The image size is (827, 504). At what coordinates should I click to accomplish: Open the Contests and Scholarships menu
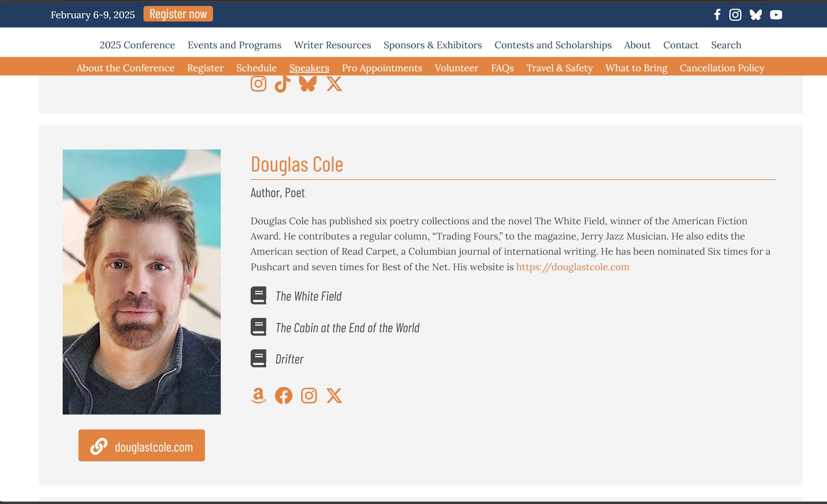point(553,45)
